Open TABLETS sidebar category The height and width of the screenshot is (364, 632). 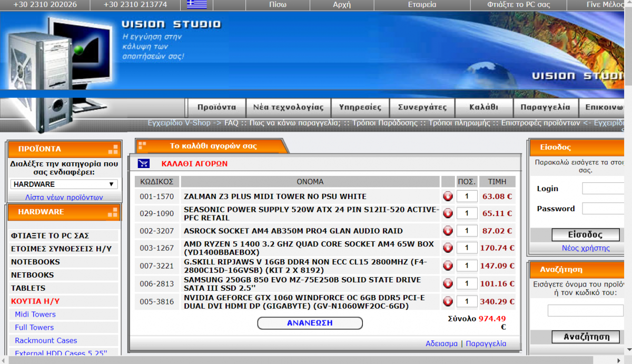[28, 288]
